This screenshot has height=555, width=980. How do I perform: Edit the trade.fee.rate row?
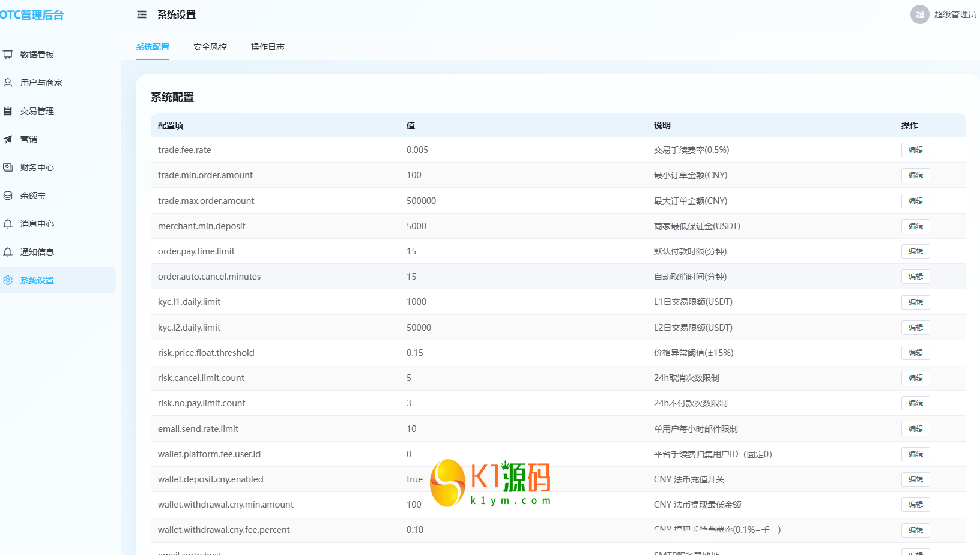pyautogui.click(x=915, y=150)
